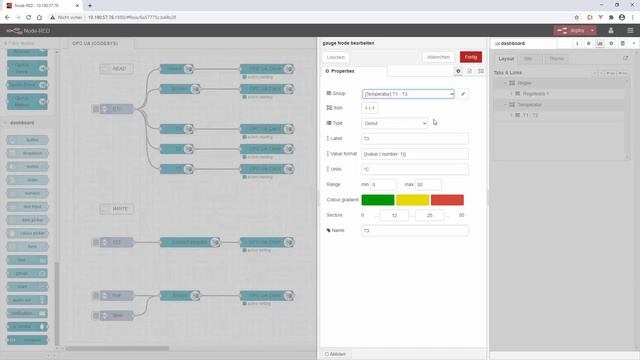The image size is (640, 360).
Task: Expand the T1 - T3 group
Action: click(x=511, y=116)
